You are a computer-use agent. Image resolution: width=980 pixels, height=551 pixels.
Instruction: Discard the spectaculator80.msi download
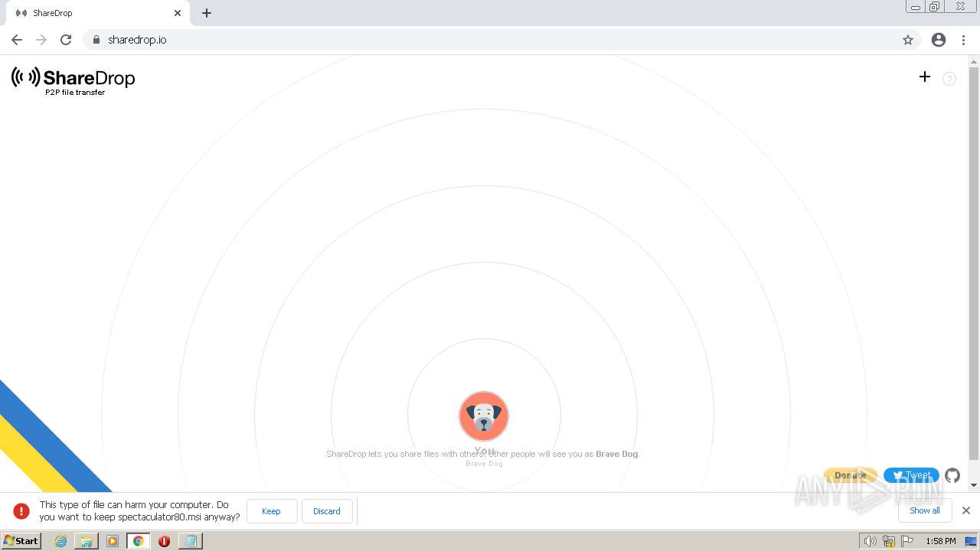327,511
